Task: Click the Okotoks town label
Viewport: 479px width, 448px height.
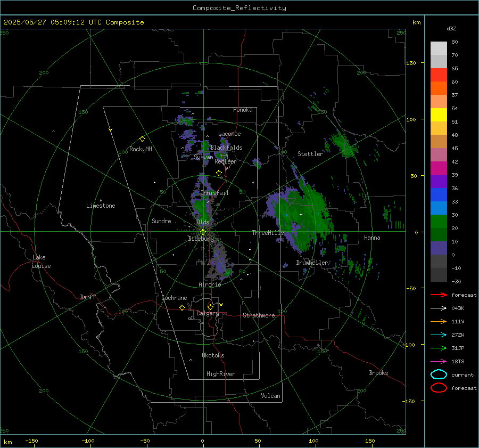Action: (x=213, y=356)
